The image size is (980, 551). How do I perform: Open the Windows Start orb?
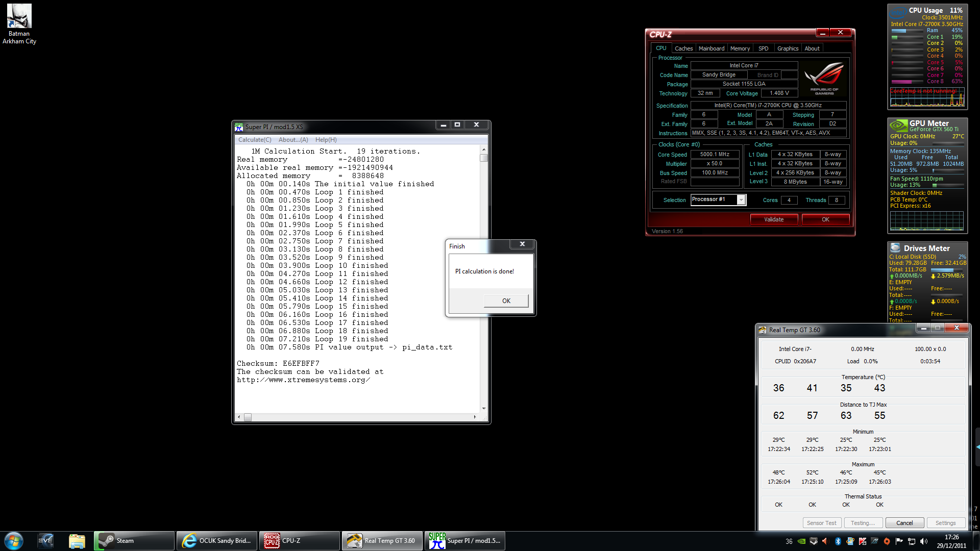[14, 541]
